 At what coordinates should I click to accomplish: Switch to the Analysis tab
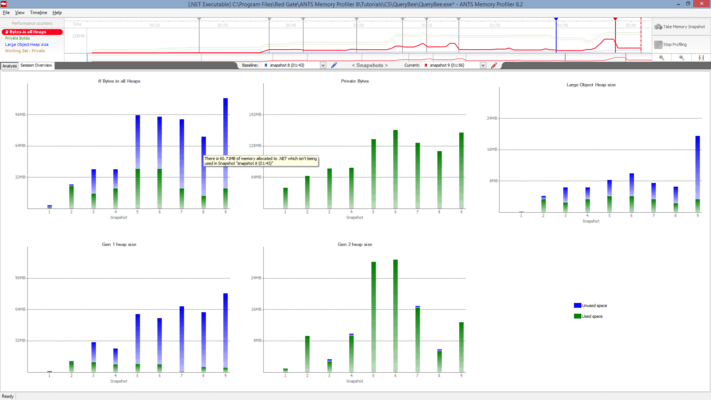pyautogui.click(x=10, y=66)
